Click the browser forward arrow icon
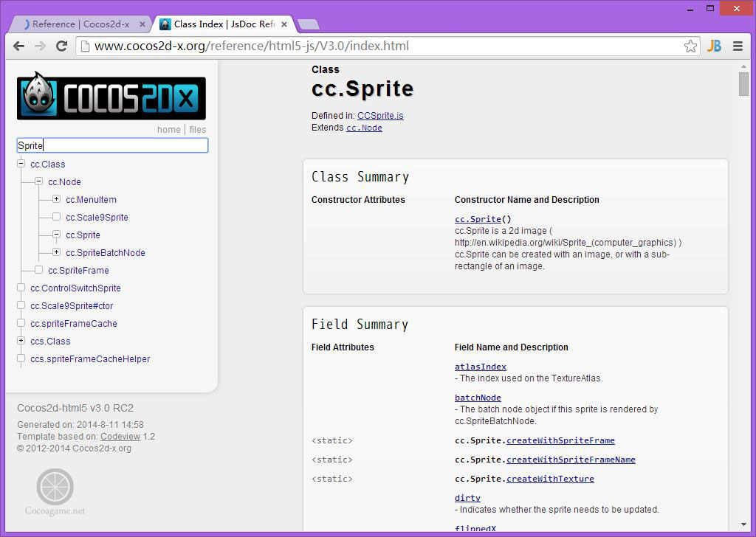This screenshot has height=537, width=756. tap(41, 46)
